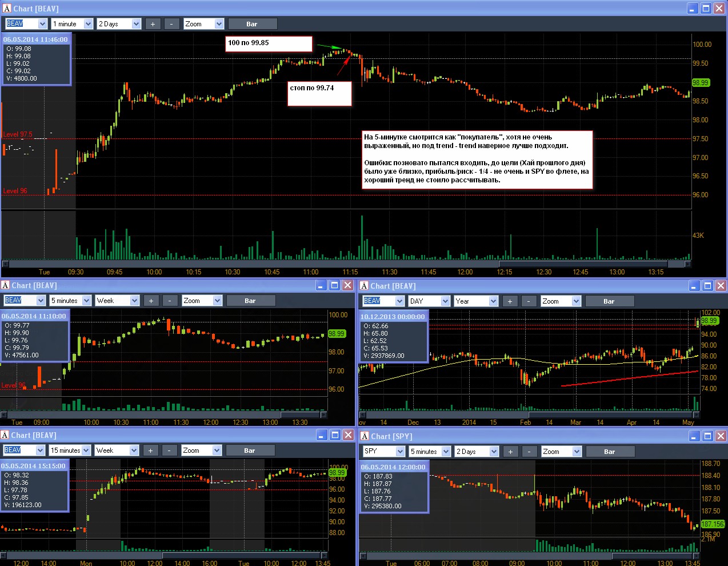This screenshot has width=728, height=566.
Task: Open the 2 Days range dropdown in top chart
Action: coord(119,24)
